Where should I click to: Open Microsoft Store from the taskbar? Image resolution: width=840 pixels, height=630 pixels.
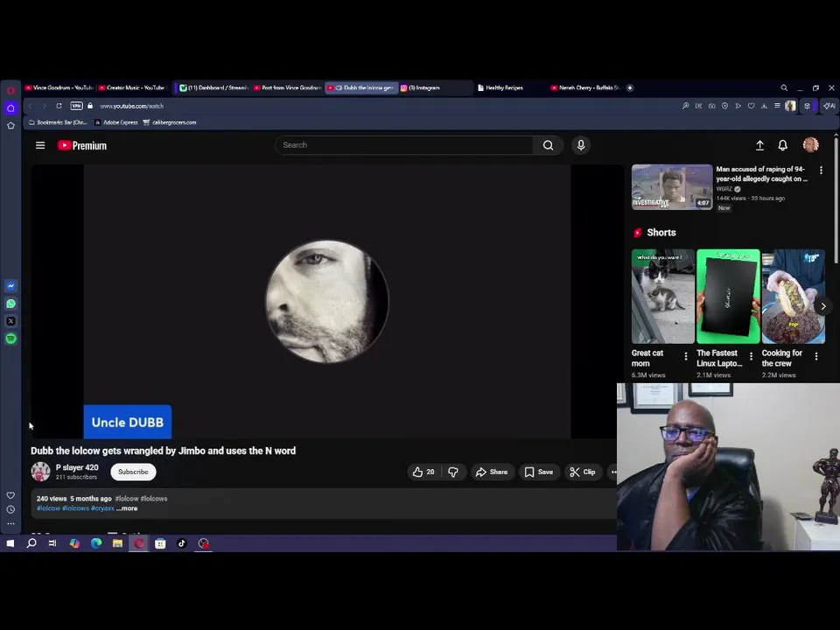(x=160, y=543)
